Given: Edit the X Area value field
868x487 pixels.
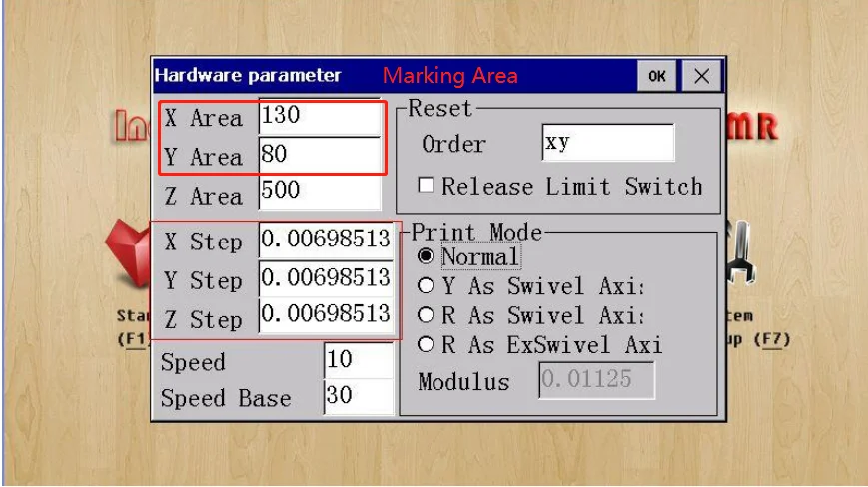Looking at the screenshot, I should click(320, 116).
